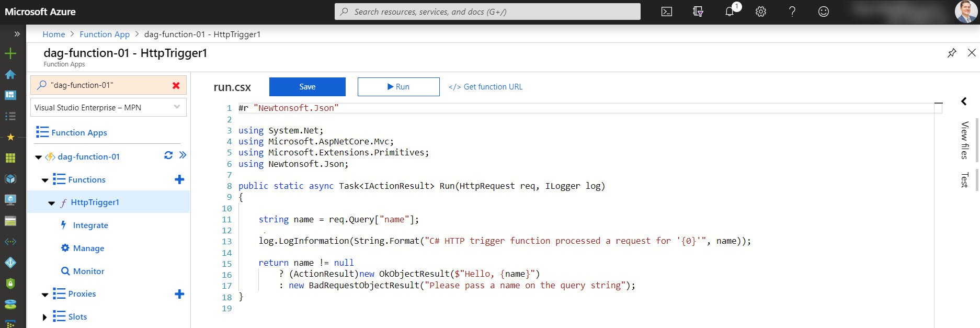Get function URL link

click(486, 87)
